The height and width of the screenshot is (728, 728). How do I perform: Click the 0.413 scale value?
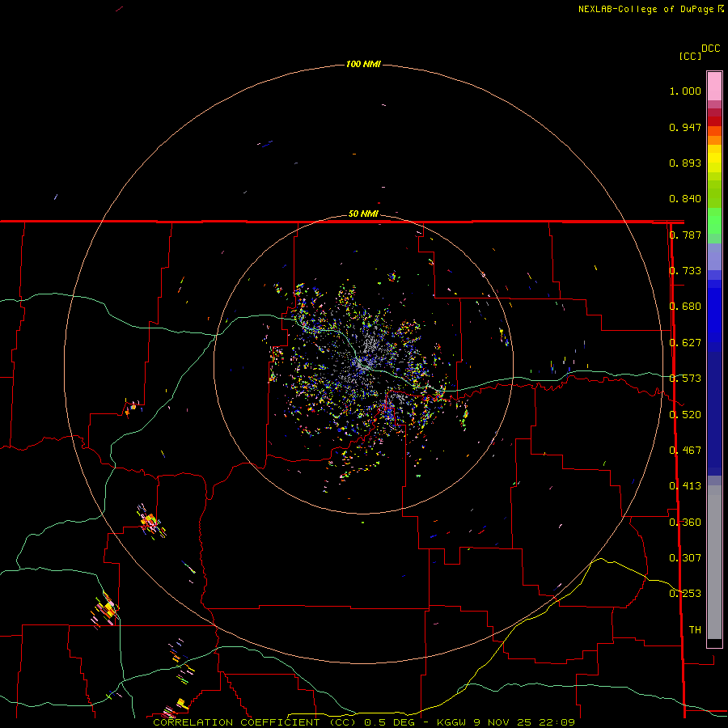pos(685,486)
